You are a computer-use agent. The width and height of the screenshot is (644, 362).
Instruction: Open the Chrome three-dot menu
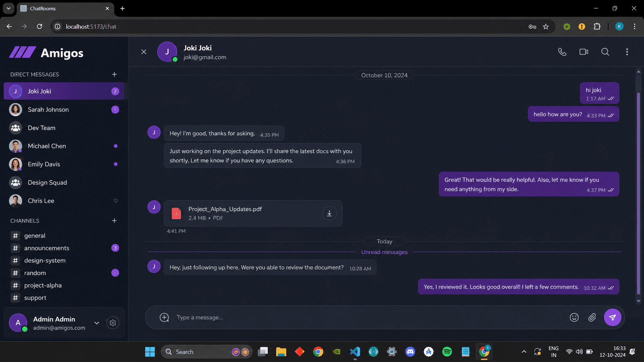pyautogui.click(x=634, y=27)
